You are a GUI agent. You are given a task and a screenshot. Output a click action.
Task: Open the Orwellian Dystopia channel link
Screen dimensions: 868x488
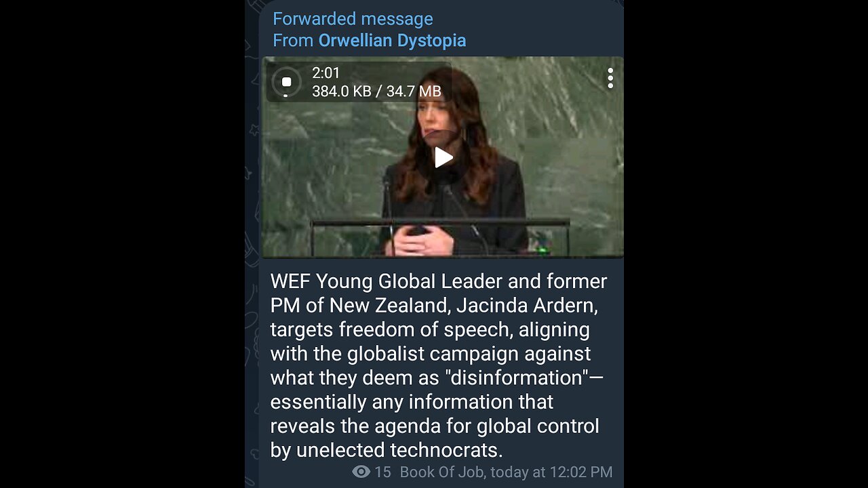(x=392, y=41)
